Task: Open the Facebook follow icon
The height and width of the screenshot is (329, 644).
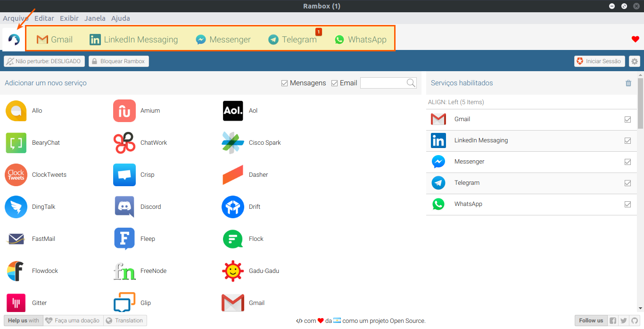Action: point(613,321)
